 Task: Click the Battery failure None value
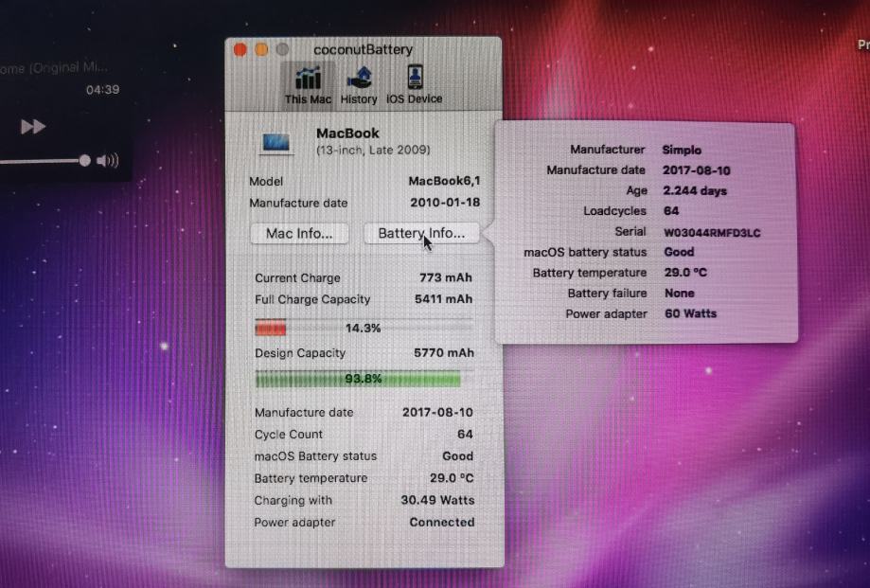pyautogui.click(x=679, y=293)
